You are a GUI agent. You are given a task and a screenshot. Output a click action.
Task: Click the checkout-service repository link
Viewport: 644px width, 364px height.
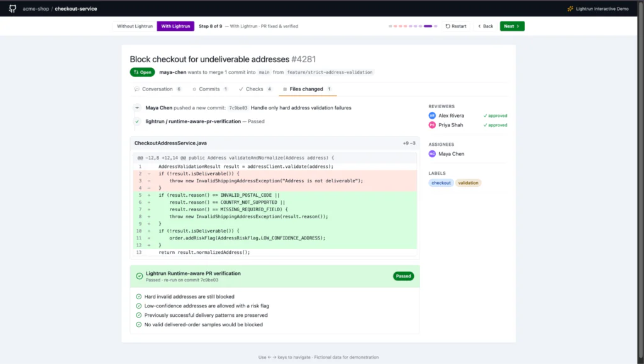76,9
